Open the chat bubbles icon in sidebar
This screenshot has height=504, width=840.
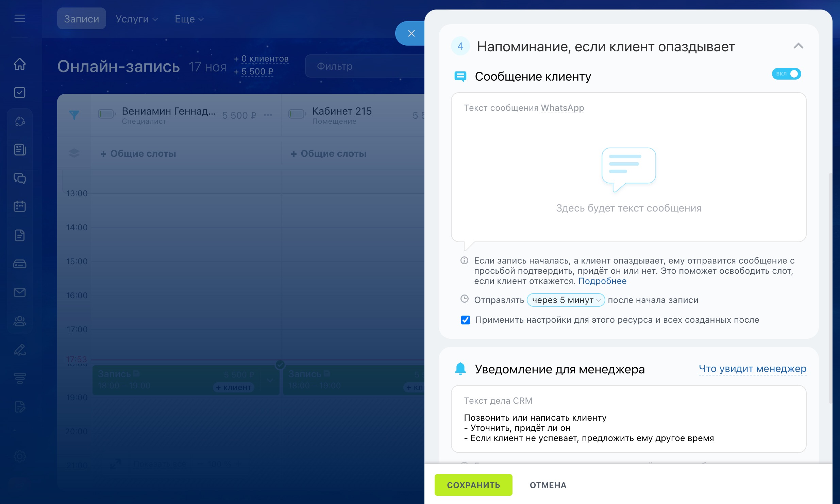[20, 178]
